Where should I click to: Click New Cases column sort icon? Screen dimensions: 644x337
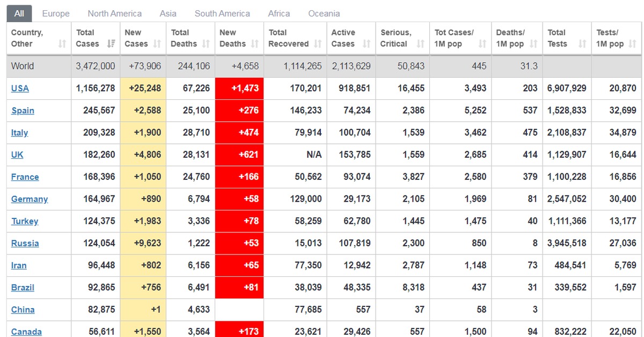tap(157, 44)
